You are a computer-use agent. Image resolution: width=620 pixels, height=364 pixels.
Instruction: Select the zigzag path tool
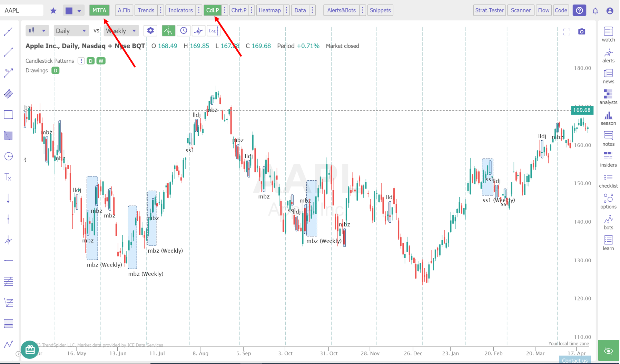(8, 344)
